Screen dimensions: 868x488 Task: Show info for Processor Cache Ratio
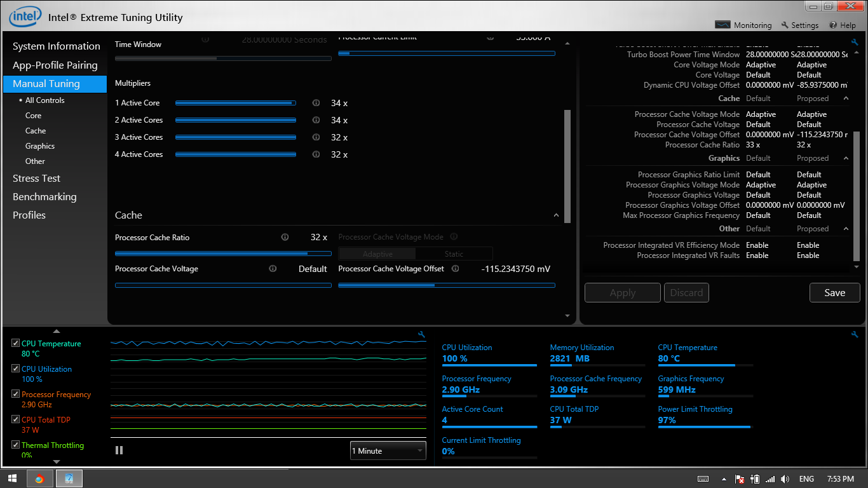[x=285, y=237]
